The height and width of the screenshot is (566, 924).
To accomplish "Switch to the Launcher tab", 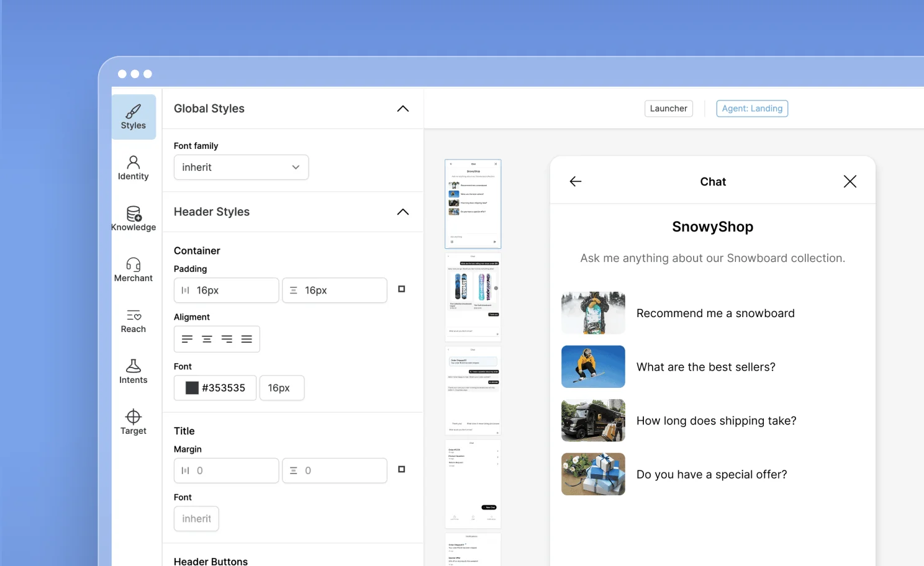I will (668, 109).
